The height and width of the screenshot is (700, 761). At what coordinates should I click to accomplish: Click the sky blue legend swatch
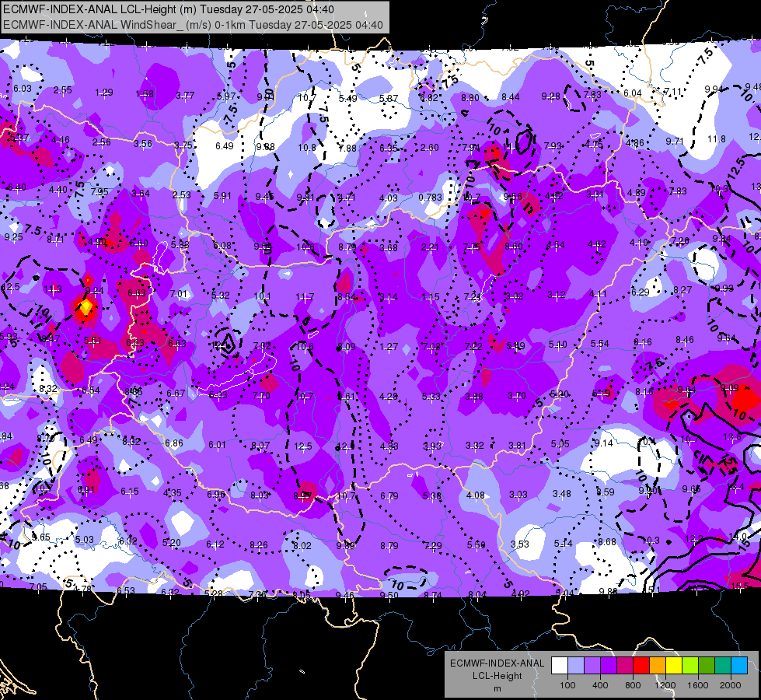click(739, 666)
